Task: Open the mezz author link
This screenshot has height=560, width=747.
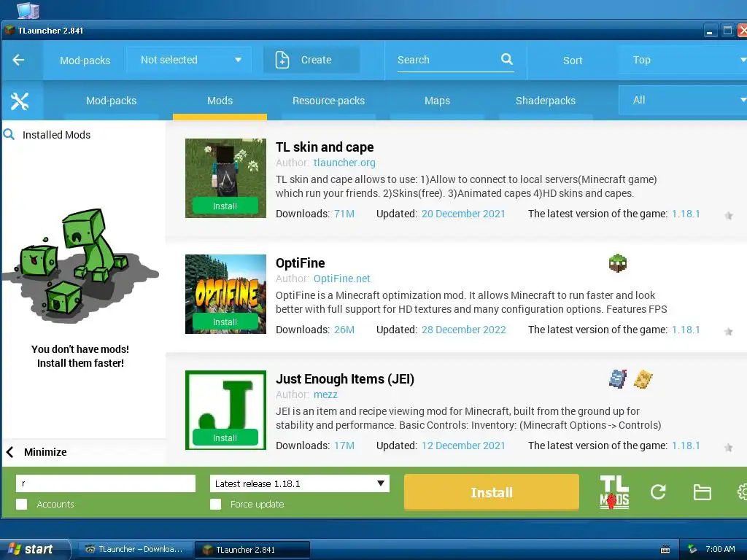Action: coord(325,394)
